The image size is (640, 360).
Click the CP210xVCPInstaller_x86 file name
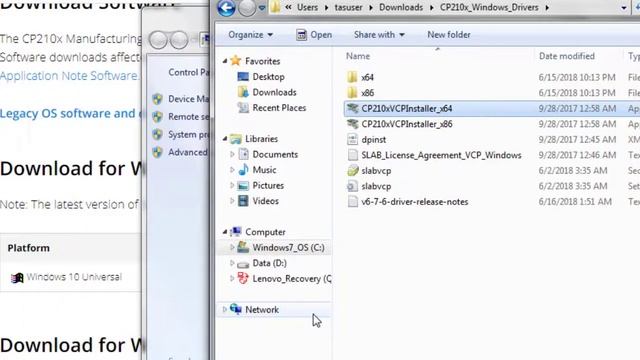point(407,124)
